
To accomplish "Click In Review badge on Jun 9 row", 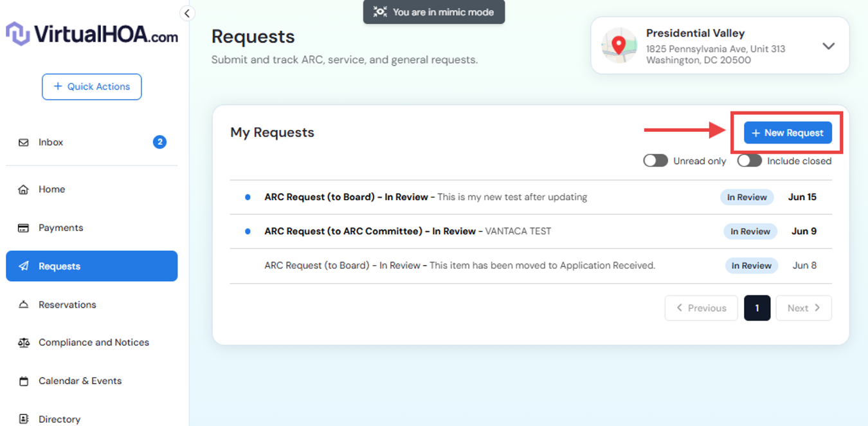I will click(x=750, y=232).
